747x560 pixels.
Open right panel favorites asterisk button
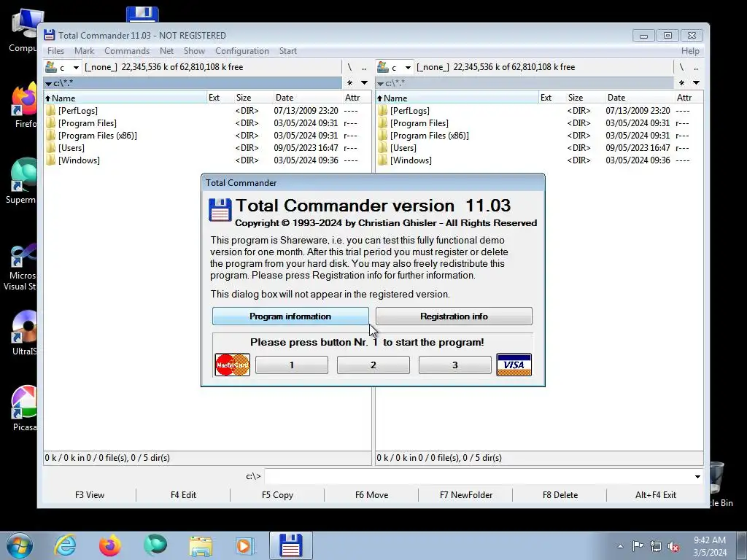[x=682, y=83]
